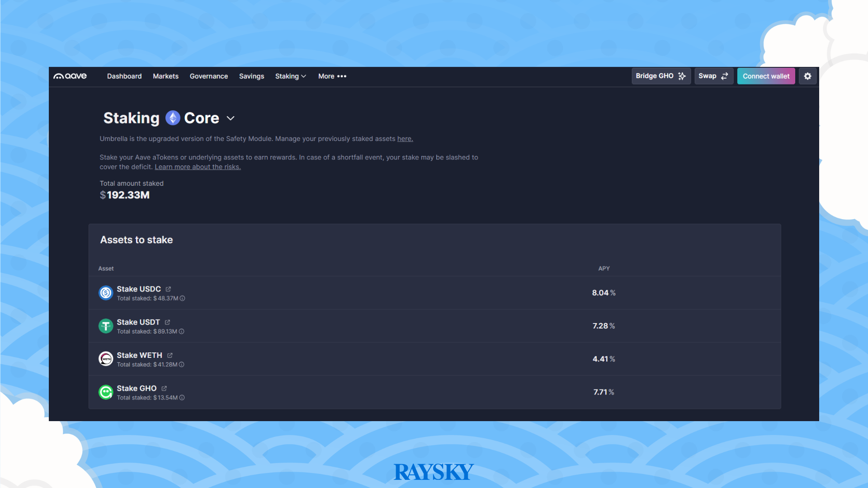Screen dimensions: 868x488
Task: Click info icon next to GHO total staked
Action: tap(182, 398)
